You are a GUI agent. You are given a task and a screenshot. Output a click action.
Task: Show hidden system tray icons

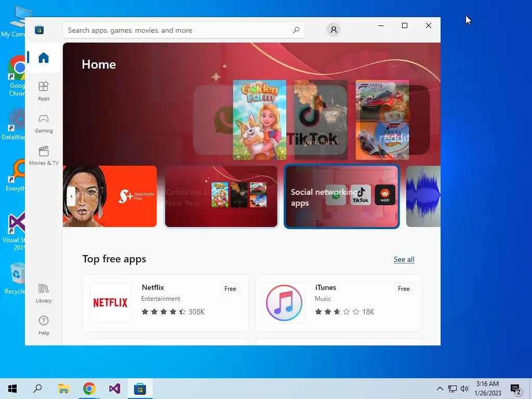click(x=440, y=389)
